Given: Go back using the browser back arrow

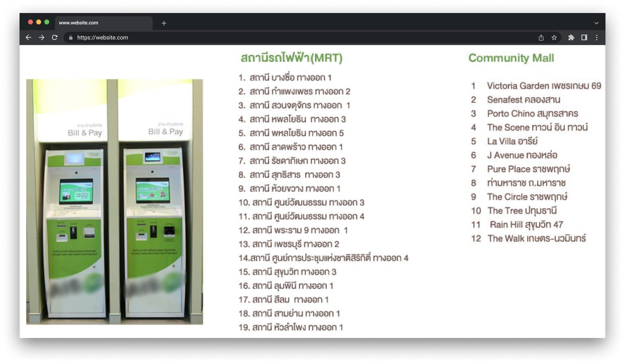Looking at the screenshot, I should (28, 37).
